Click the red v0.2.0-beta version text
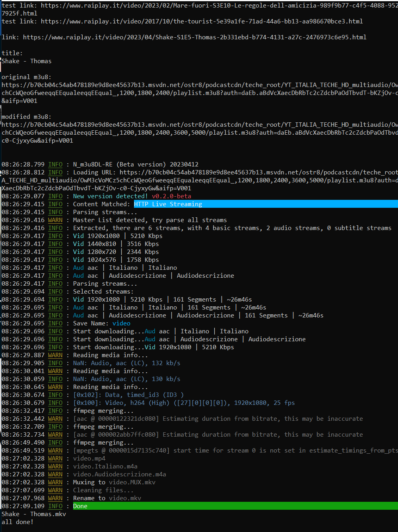This screenshot has height=532, width=398. (171, 196)
